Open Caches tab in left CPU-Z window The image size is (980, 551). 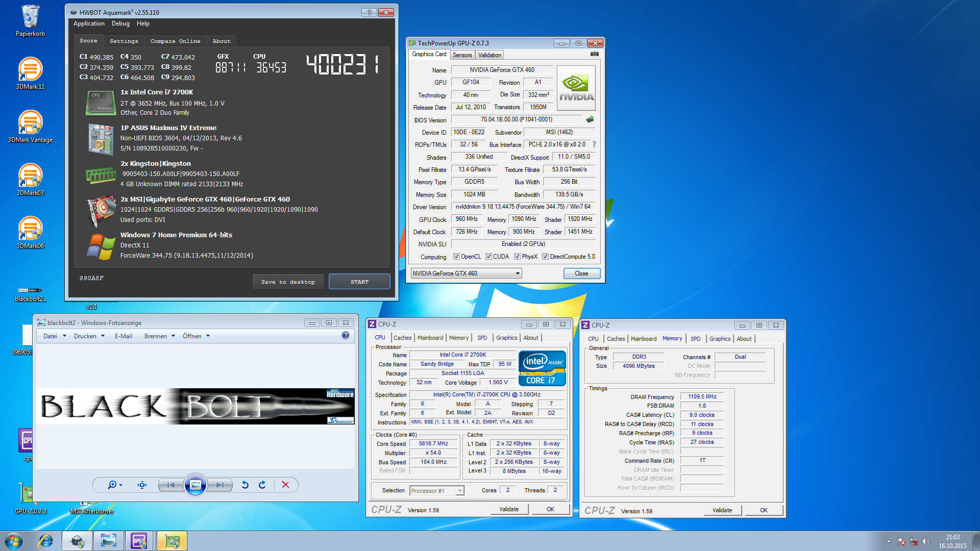[x=402, y=338]
